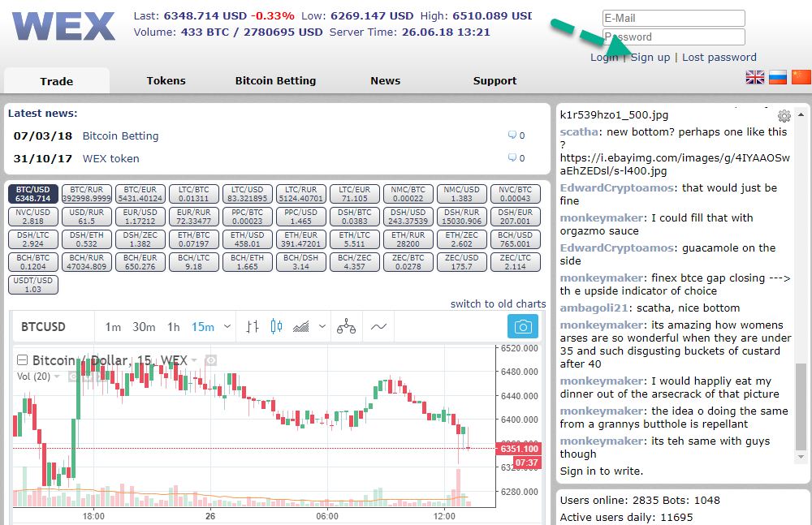
Task: Choose the LTC/USD trading pair
Action: pos(248,194)
